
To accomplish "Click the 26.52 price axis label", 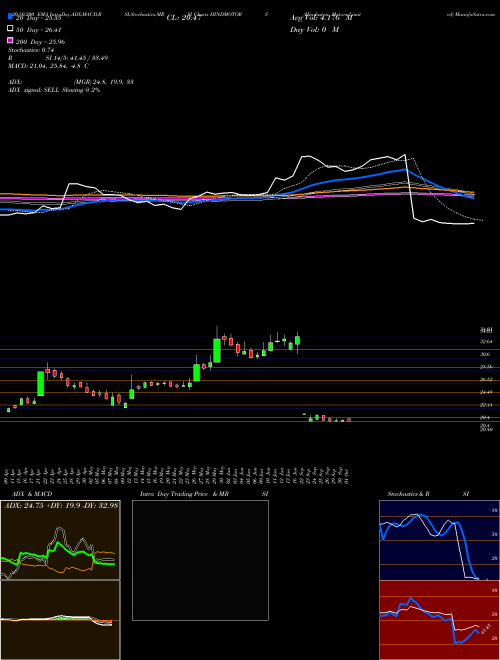I will (x=486, y=380).
